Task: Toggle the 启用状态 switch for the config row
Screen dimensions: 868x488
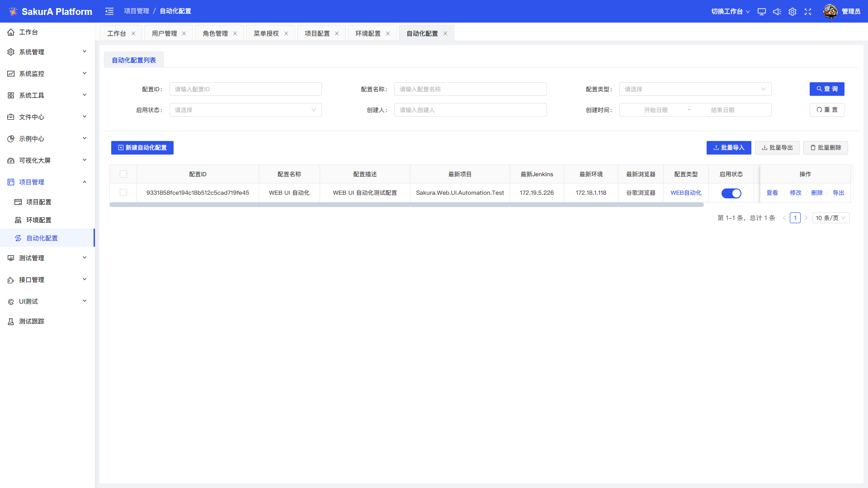Action: click(731, 193)
